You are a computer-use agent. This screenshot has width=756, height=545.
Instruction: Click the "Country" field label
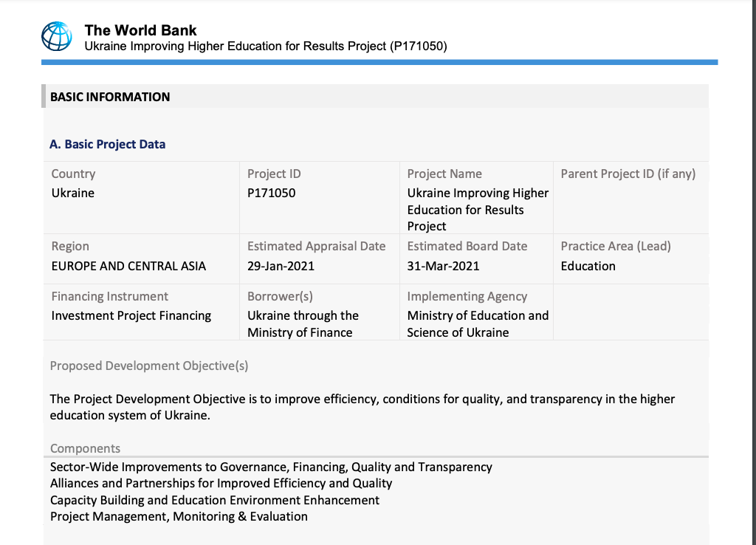click(73, 174)
